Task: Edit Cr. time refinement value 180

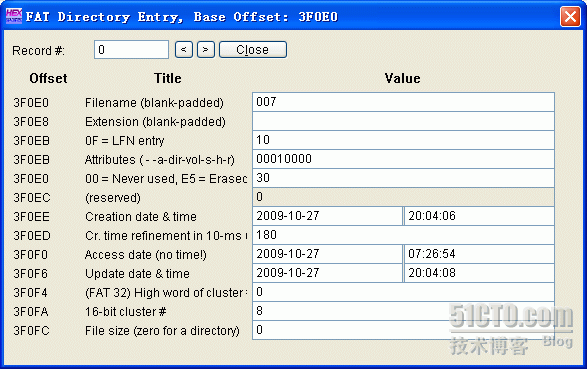Action: pyautogui.click(x=403, y=235)
